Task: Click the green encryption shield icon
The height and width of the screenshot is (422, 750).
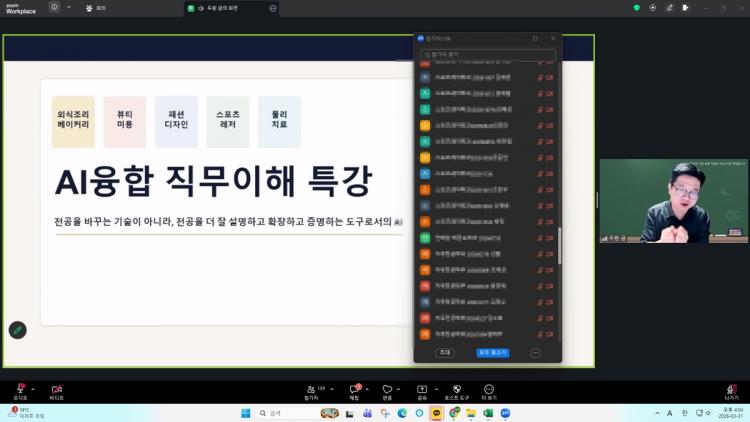Action: tap(636, 7)
